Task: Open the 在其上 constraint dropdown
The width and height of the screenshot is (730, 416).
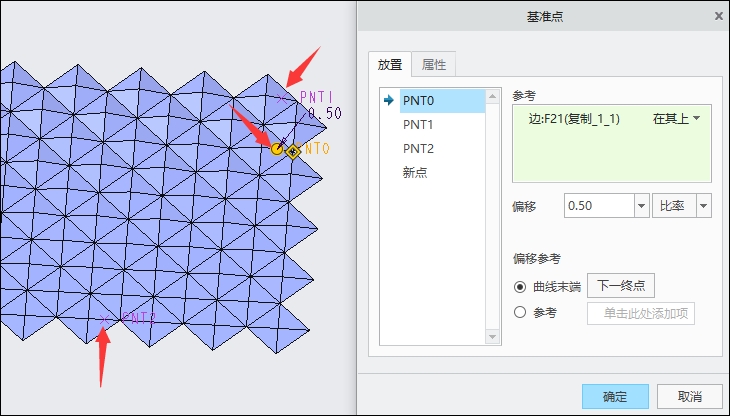Action: [676, 119]
